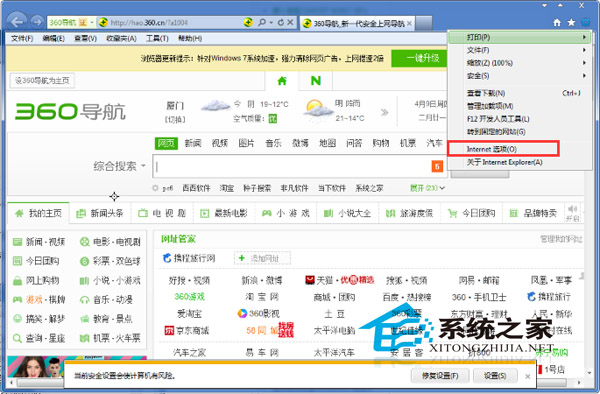Click the green N tab icon
Screen dimensions: 600x394
(x=316, y=81)
